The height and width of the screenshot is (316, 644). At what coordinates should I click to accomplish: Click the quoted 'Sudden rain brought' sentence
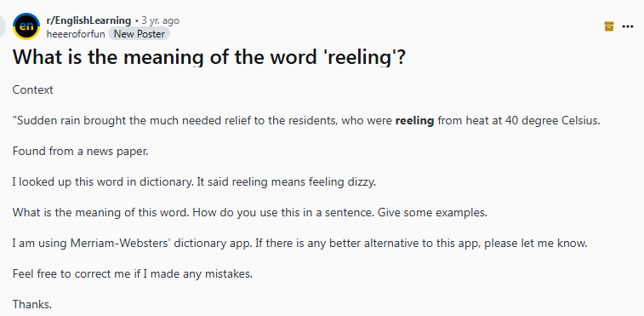click(x=306, y=121)
